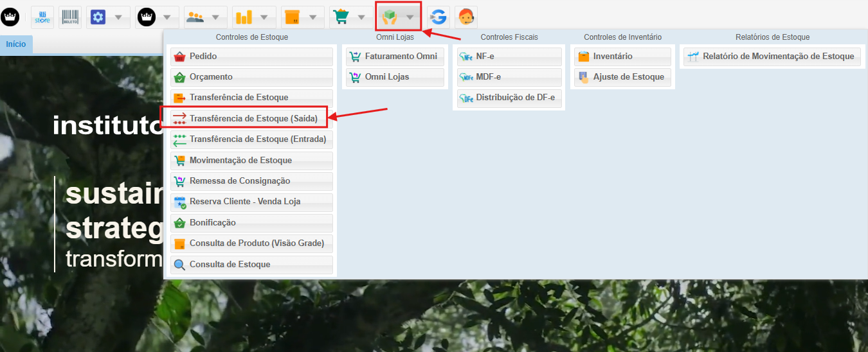Choose Faturamento Omni
This screenshot has width=868, height=352.
395,57
